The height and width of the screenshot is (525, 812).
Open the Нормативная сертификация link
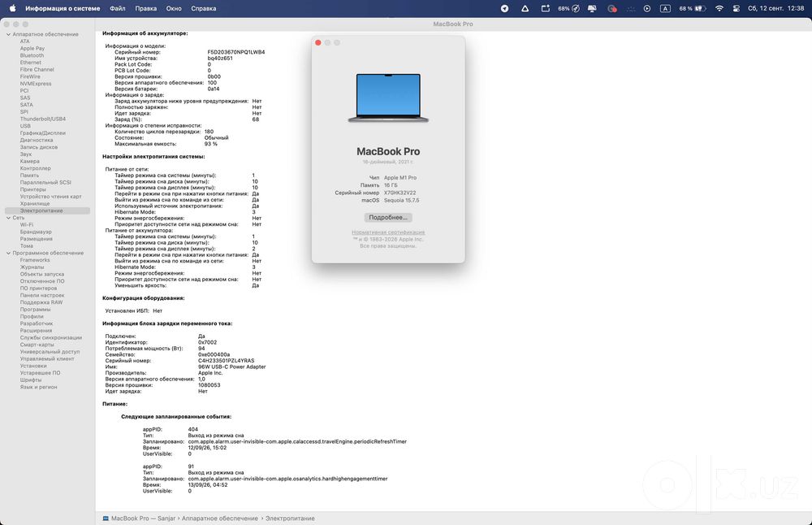click(388, 232)
